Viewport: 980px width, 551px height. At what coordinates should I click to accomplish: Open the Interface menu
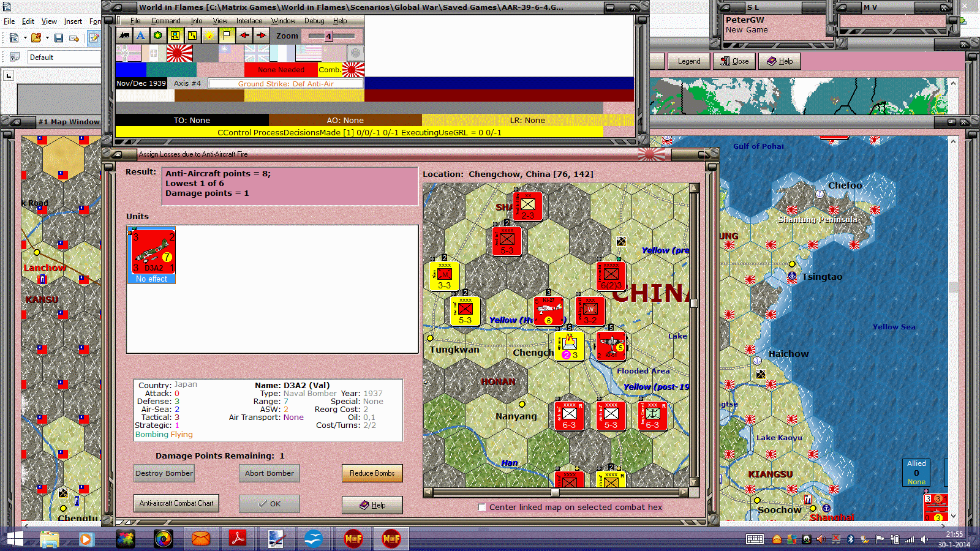click(249, 21)
